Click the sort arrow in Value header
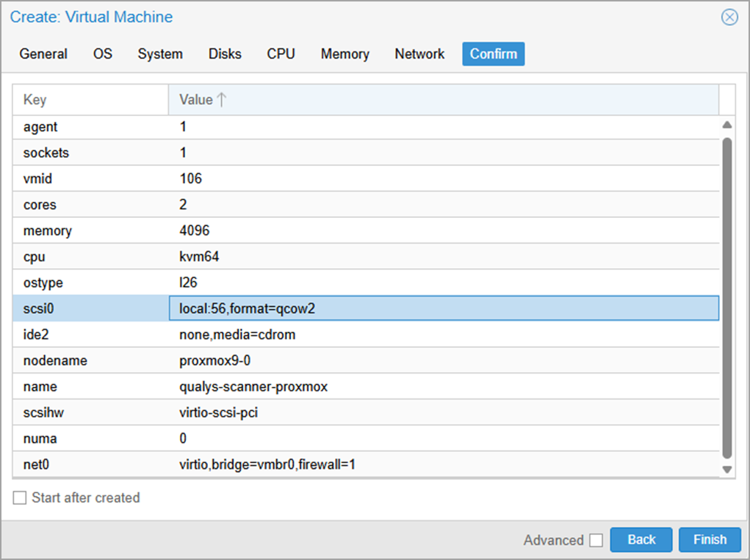This screenshot has height=560, width=750. 222,100
